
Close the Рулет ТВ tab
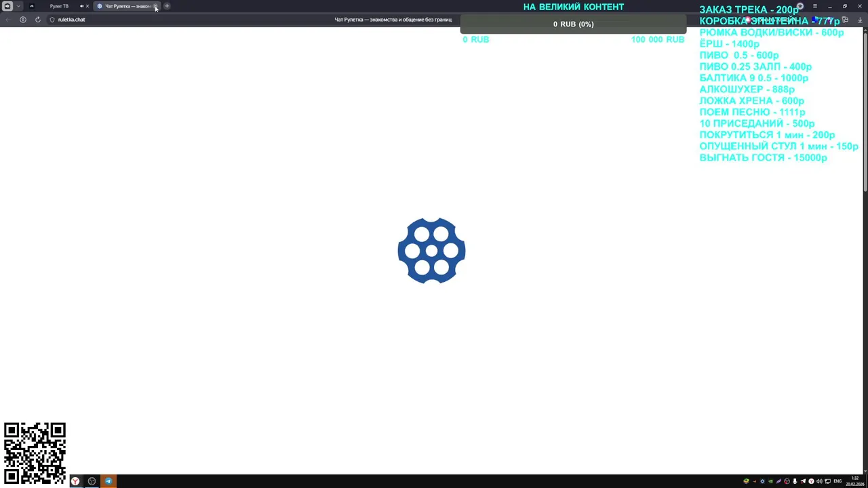87,6
